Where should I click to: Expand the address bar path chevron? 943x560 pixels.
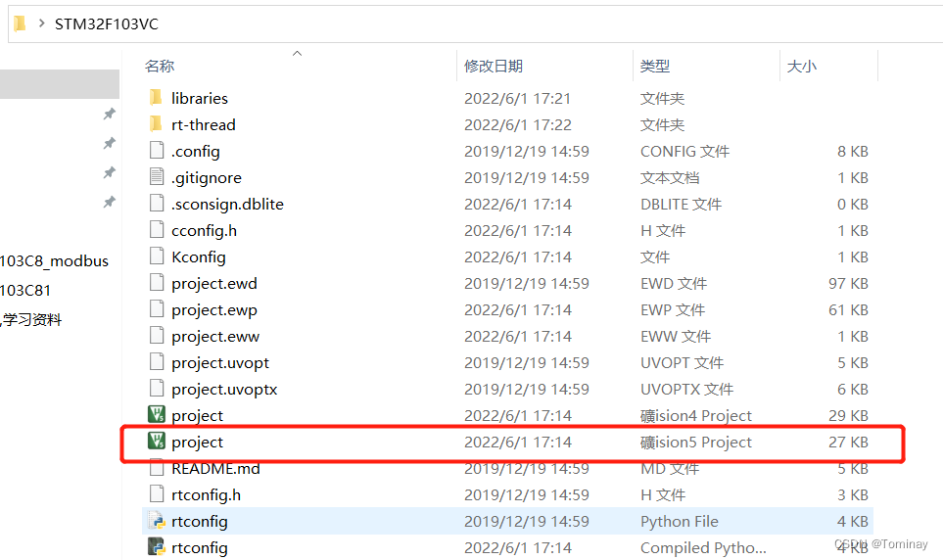(x=41, y=23)
